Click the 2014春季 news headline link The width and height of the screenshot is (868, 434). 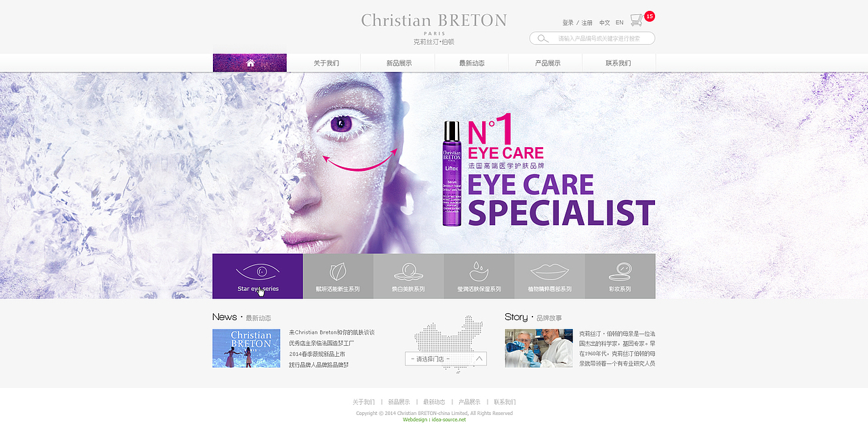coord(317,354)
